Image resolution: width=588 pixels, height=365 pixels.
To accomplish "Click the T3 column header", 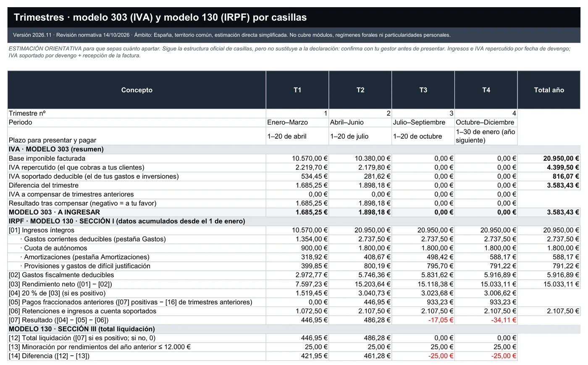I will 423,90.
